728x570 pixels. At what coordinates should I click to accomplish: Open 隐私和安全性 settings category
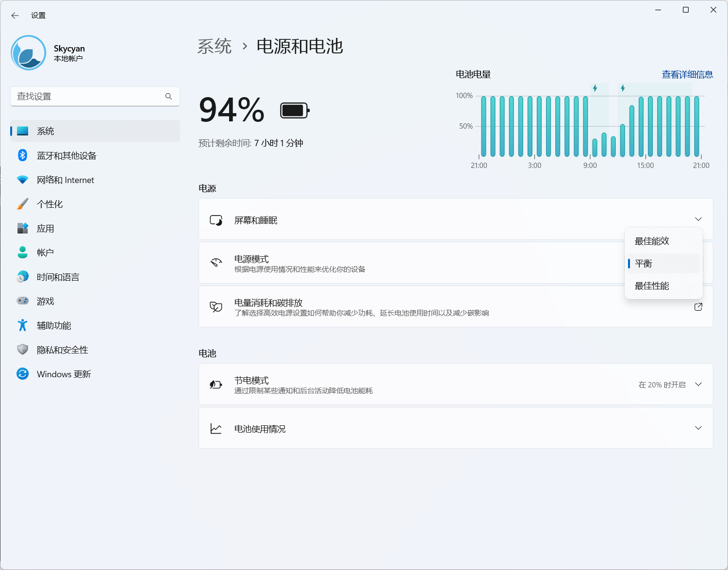click(x=95, y=350)
